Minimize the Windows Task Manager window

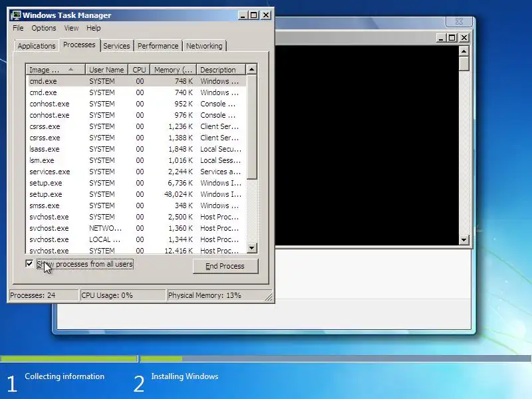click(x=243, y=15)
